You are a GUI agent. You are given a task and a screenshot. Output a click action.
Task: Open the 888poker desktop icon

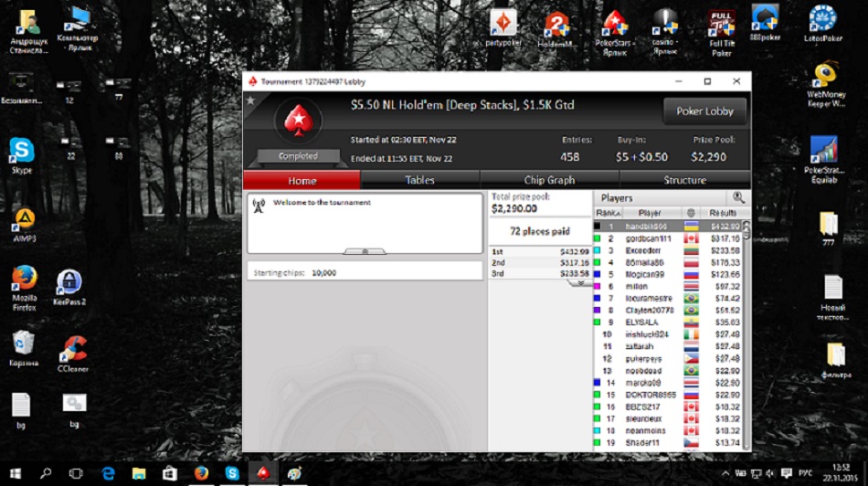tap(765, 23)
